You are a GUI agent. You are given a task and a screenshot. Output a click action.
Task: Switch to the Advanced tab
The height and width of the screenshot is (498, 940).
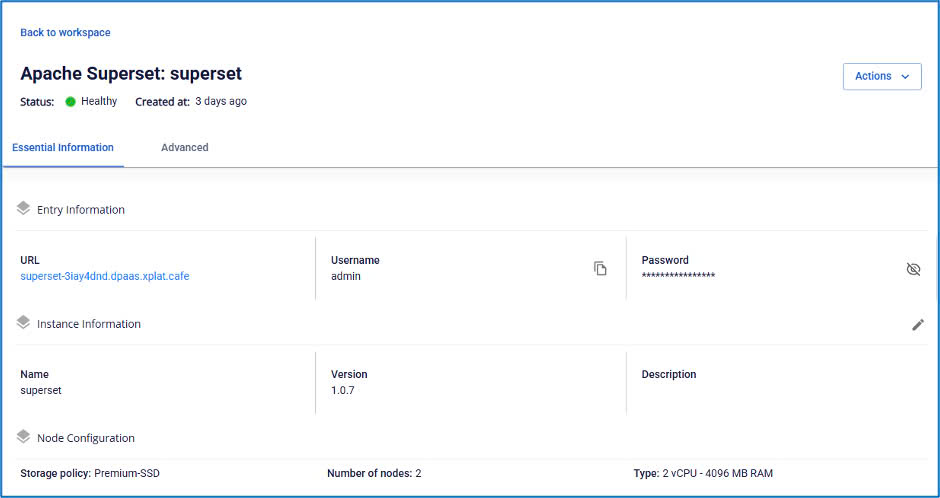point(185,147)
